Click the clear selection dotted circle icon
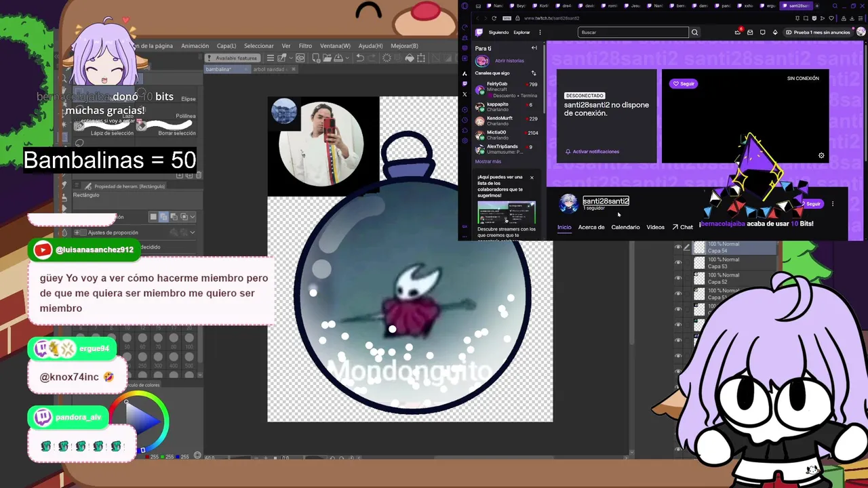Screen dimensions: 868x488 coord(387,58)
